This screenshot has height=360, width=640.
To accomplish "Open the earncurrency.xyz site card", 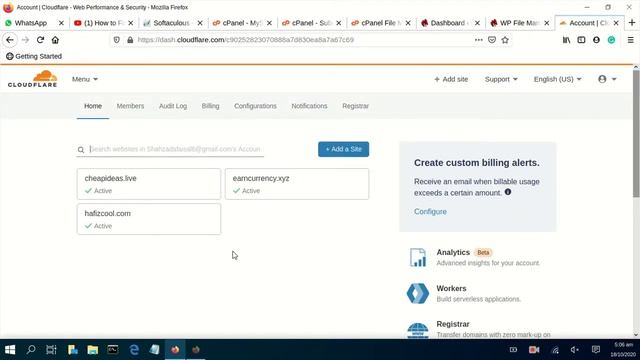I will [297, 184].
